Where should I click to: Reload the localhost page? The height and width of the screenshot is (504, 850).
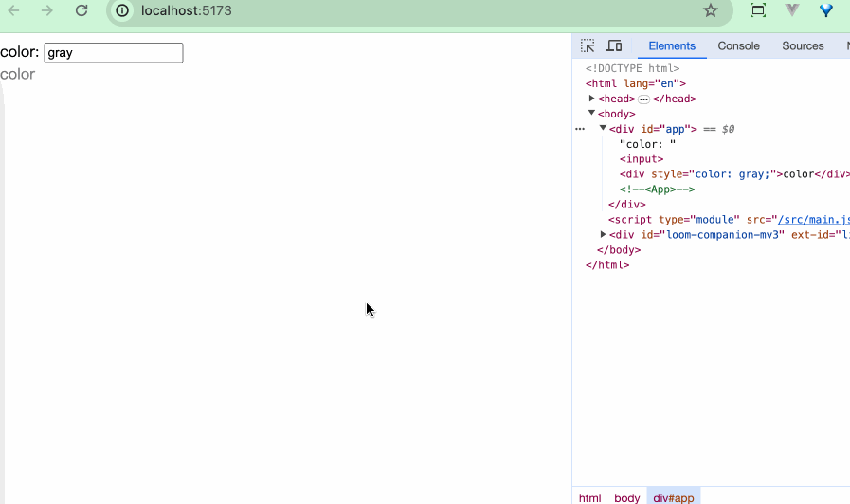point(81,10)
